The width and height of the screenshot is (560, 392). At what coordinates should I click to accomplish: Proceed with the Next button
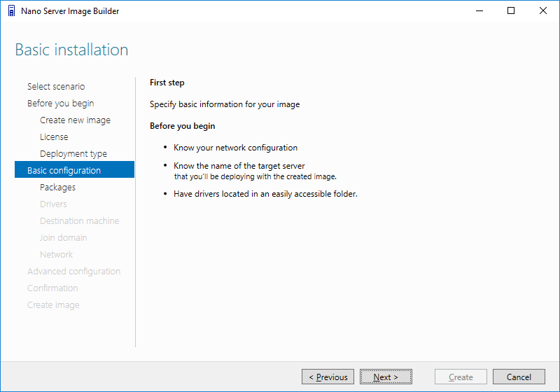(x=386, y=377)
